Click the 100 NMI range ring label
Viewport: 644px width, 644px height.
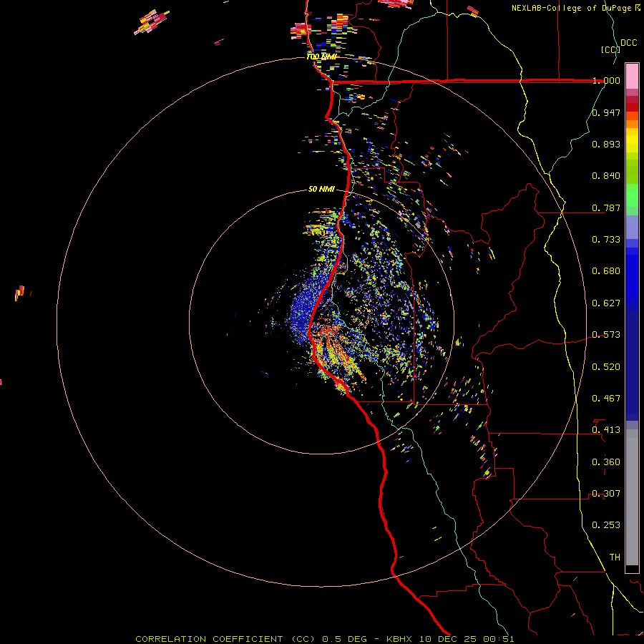321,57
